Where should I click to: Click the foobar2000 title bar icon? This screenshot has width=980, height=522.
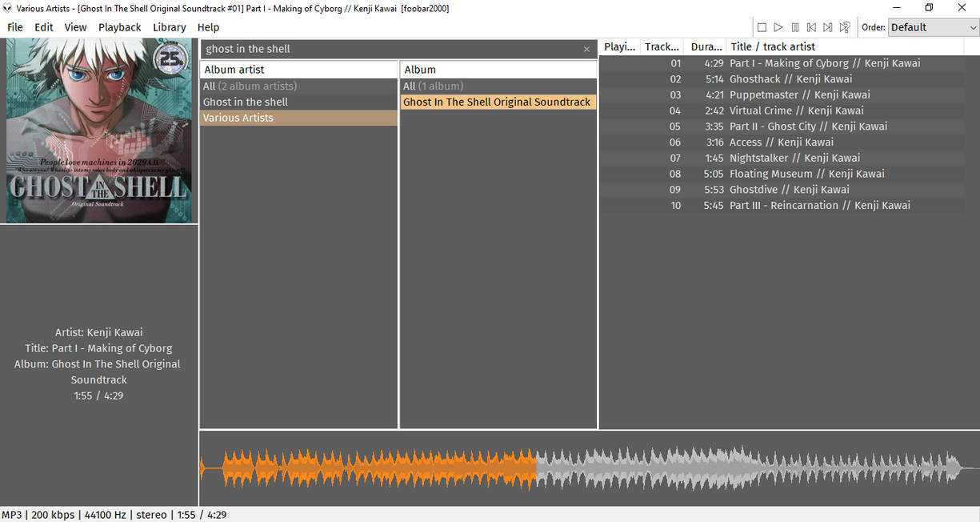(7, 8)
